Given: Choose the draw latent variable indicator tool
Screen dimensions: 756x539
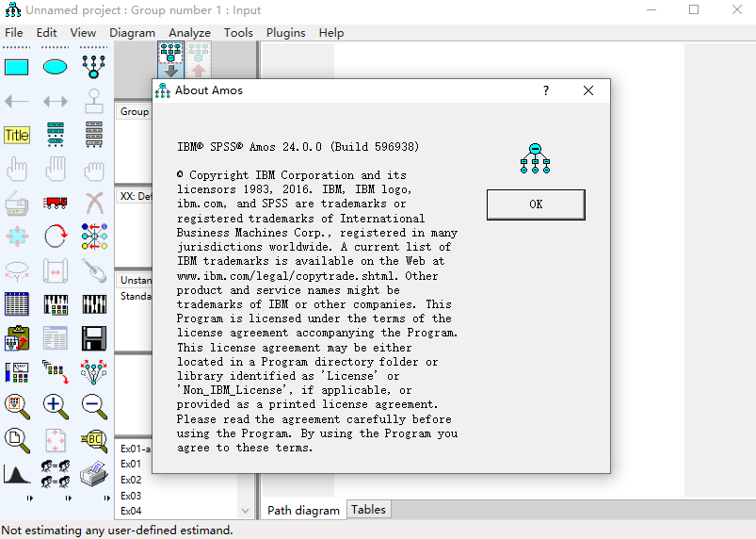Looking at the screenshot, I should (93, 67).
